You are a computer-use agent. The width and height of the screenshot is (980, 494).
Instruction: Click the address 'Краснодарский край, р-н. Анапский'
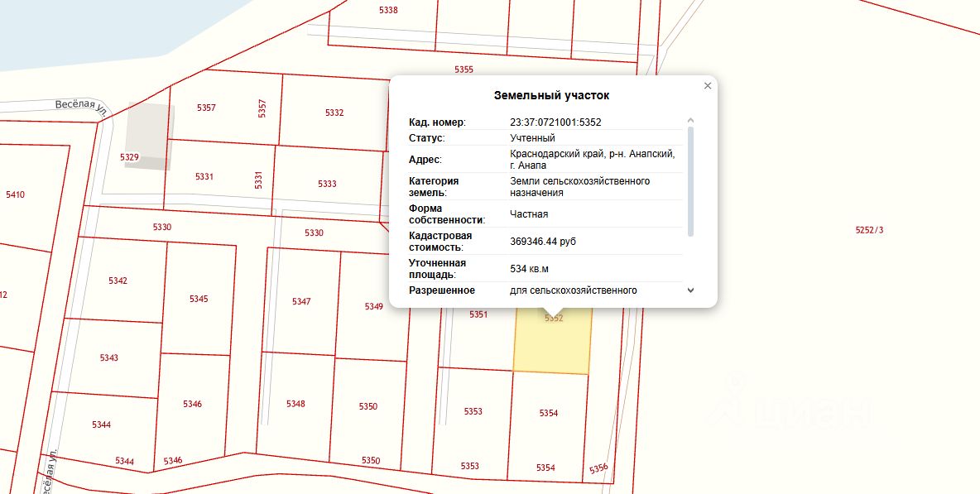(593, 154)
